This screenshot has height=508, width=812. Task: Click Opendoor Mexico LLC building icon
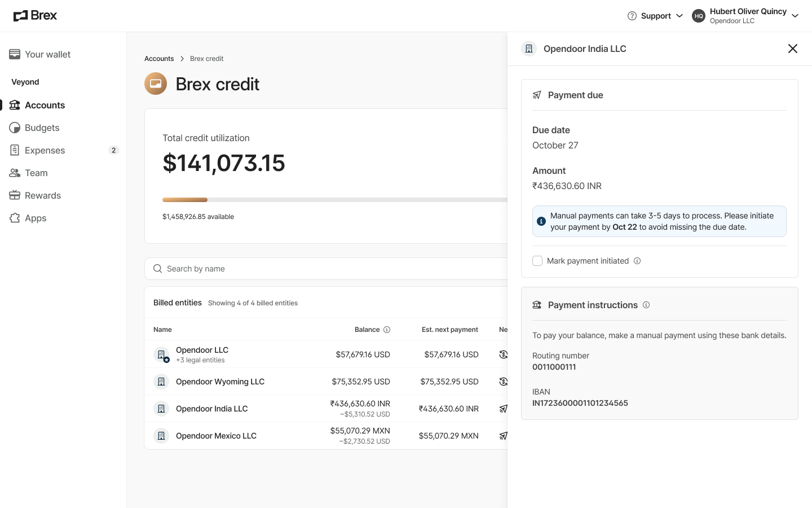[161, 436]
